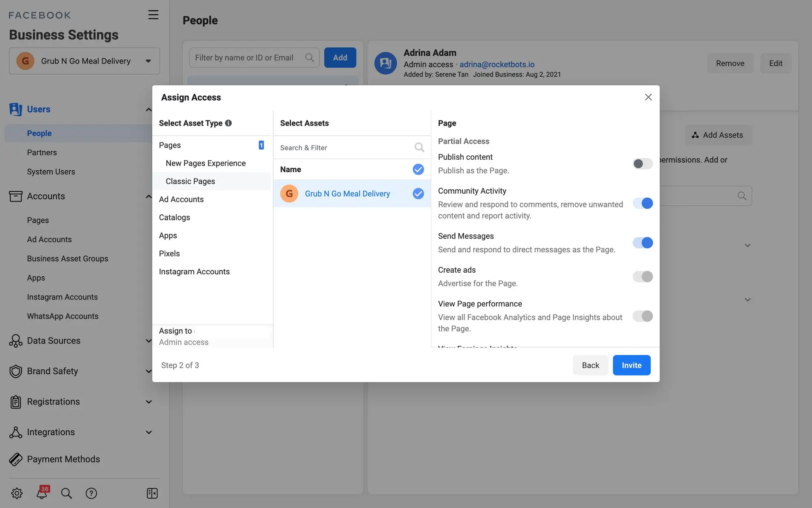Select Ad Accounts asset type
Image resolution: width=812 pixels, height=508 pixels.
pyautogui.click(x=181, y=200)
